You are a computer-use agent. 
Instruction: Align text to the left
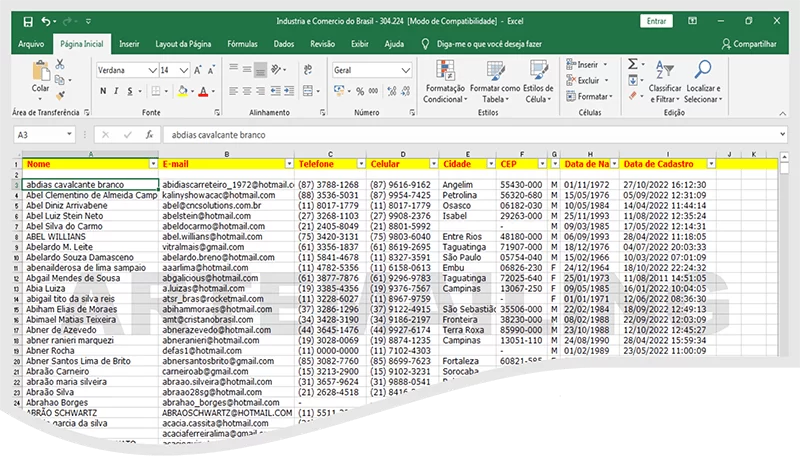(x=234, y=91)
